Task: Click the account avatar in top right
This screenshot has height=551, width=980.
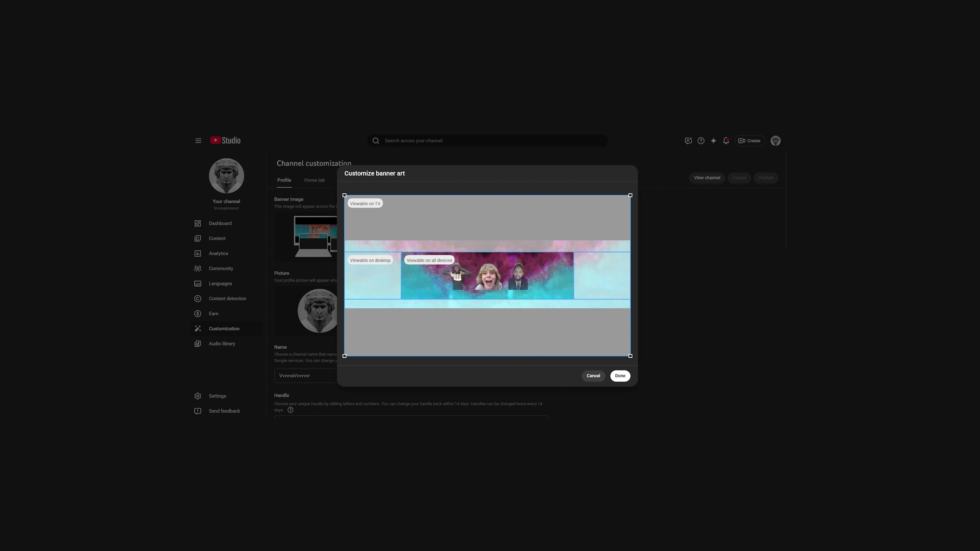Action: [775, 141]
